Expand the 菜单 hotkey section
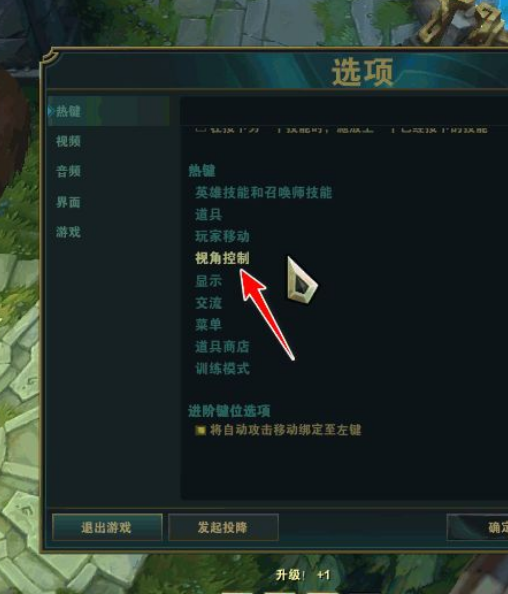 (x=208, y=325)
